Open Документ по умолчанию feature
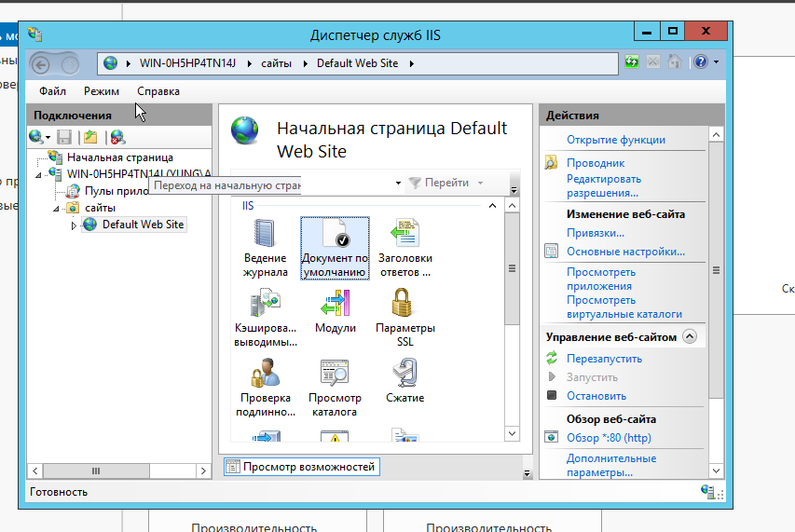The width and height of the screenshot is (795, 532). coord(335,248)
